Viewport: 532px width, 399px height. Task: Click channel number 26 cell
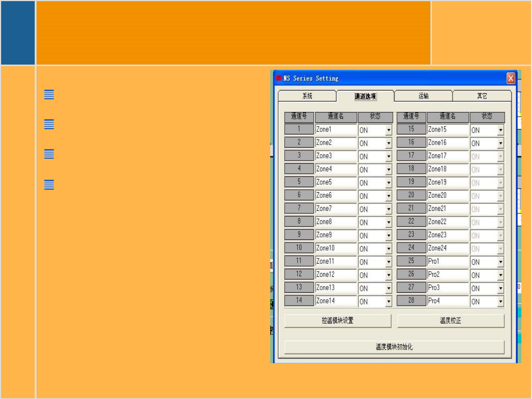pyautogui.click(x=411, y=274)
